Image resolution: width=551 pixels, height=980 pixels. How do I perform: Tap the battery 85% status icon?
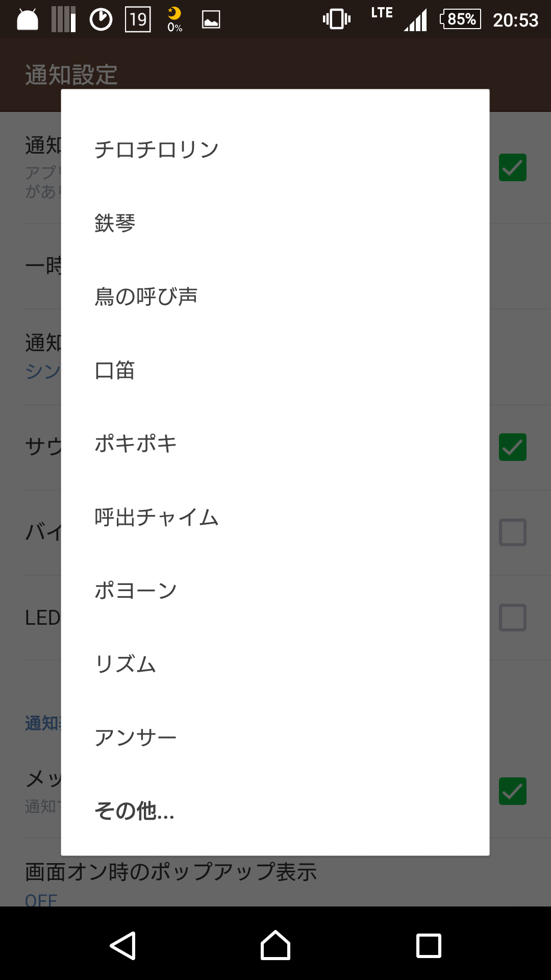click(460, 19)
